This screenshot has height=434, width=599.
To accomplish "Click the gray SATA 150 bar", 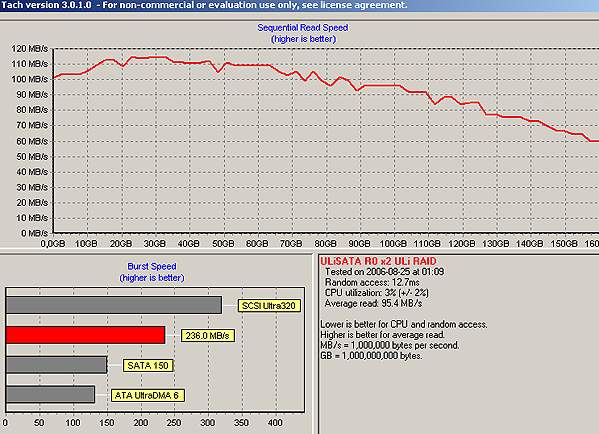I will point(57,365).
